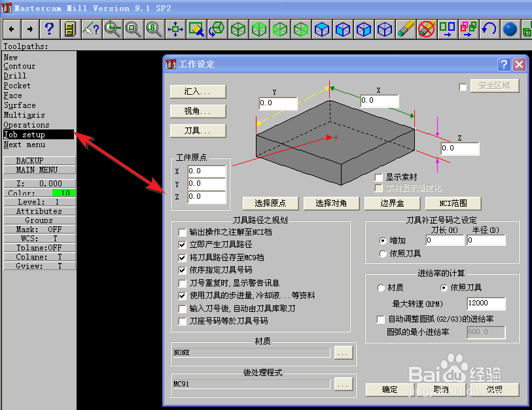This screenshot has width=532, height=410.
Task: Enable 自动调整圆弧(G2/G3)的进给率 checkbox
Action: [x=381, y=320]
